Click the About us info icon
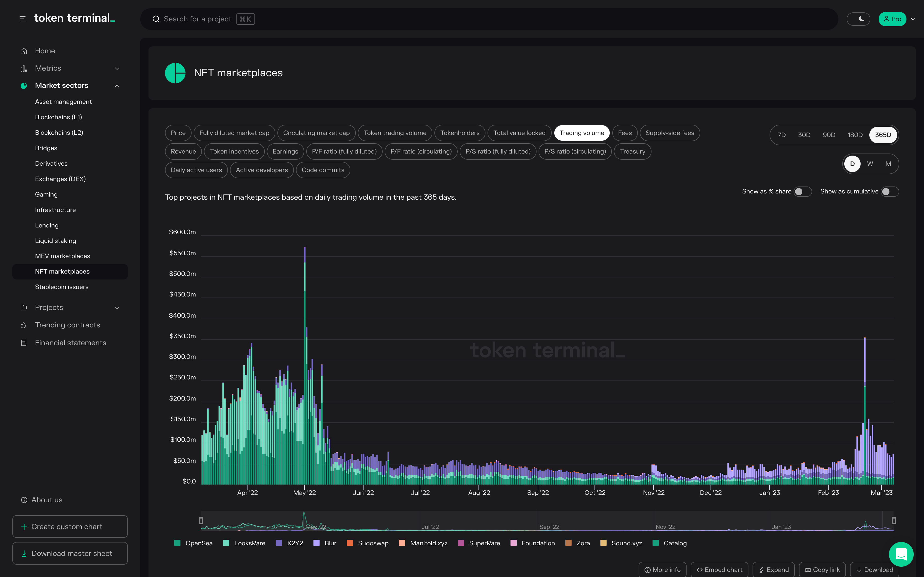Viewport: 924px width, 577px height. coord(24,500)
